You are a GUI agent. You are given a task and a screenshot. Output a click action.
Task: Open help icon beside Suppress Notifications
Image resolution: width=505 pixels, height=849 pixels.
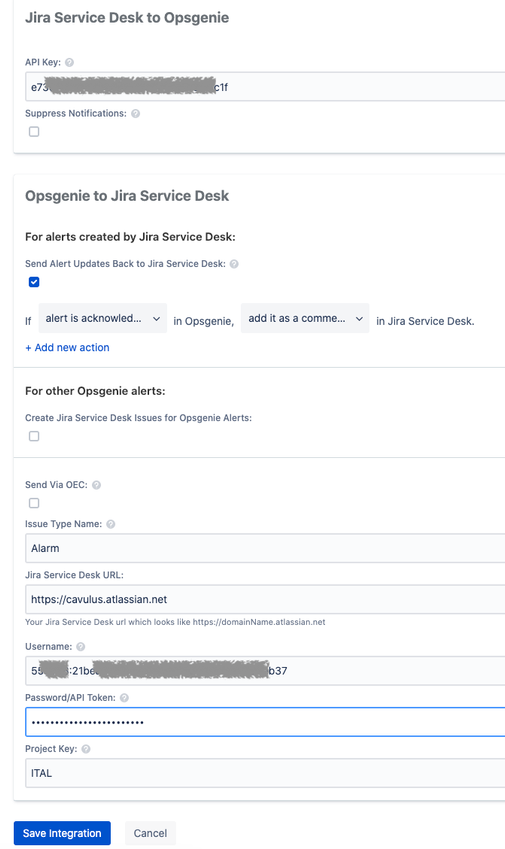(x=135, y=114)
